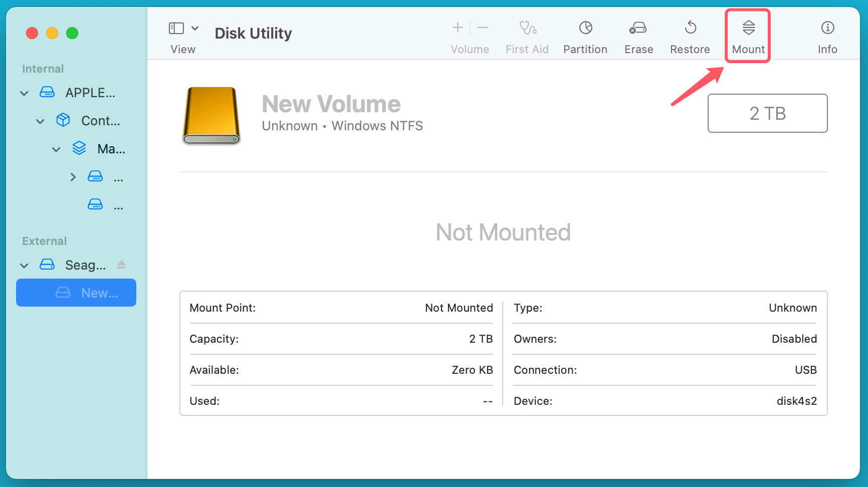Screen dimensions: 868x487
Task: Toggle the sidebar view icon
Action: (176, 28)
